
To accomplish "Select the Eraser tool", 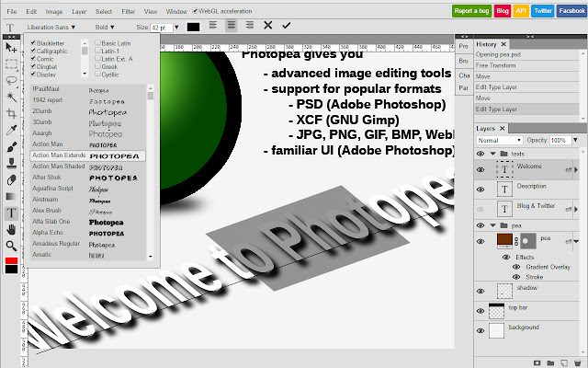I will click(11, 180).
